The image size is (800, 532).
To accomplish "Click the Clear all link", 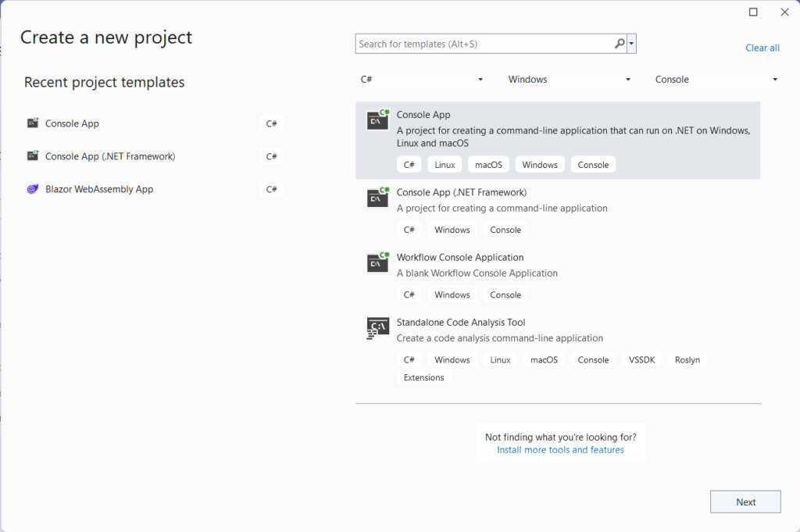I will tap(762, 47).
